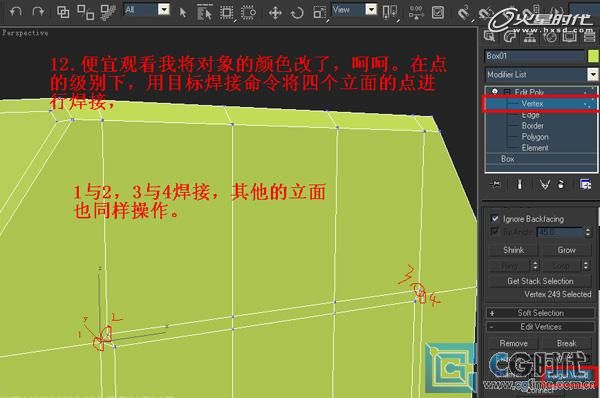The height and width of the screenshot is (398, 600).
Task: Toggle the Edit Poly lightbulb visibility icon
Action: coord(495,92)
